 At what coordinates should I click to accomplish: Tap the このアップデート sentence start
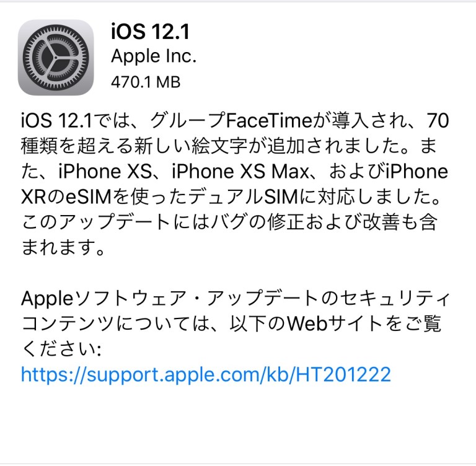coord(96,222)
